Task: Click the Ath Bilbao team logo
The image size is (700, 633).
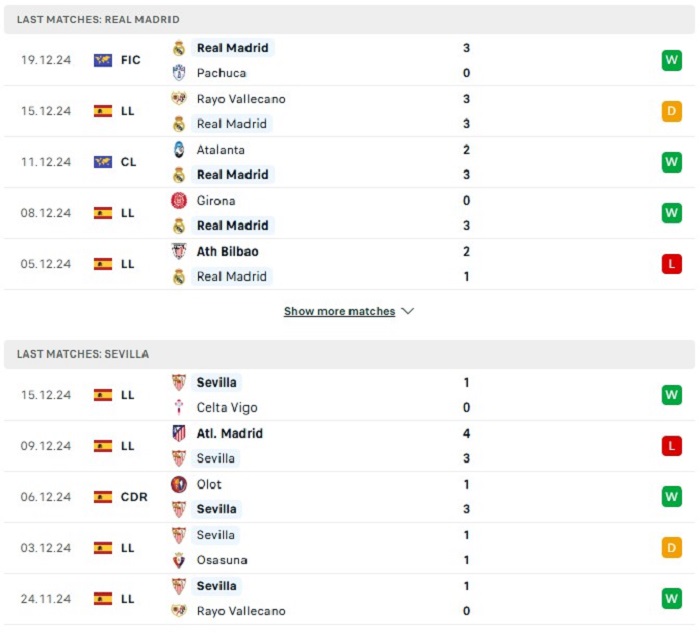Action: pyautogui.click(x=178, y=251)
